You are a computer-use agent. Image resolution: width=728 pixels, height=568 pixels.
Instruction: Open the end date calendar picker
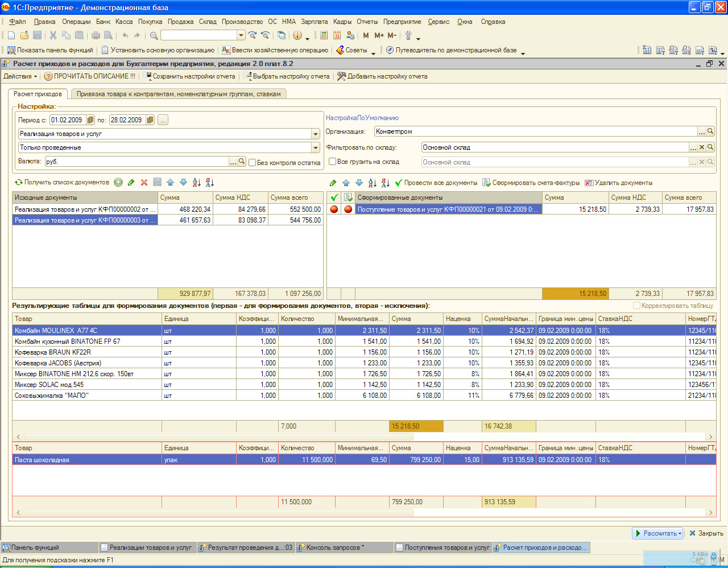point(150,120)
